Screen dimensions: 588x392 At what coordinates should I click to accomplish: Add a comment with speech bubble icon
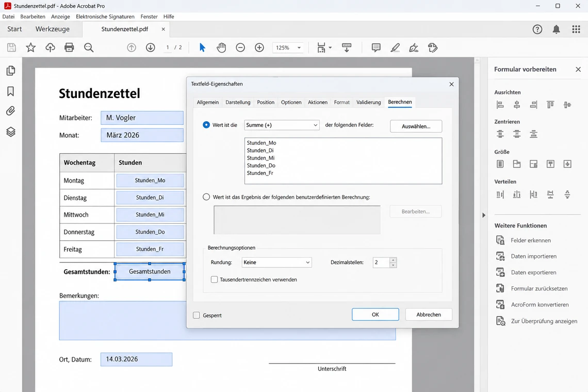click(x=376, y=47)
